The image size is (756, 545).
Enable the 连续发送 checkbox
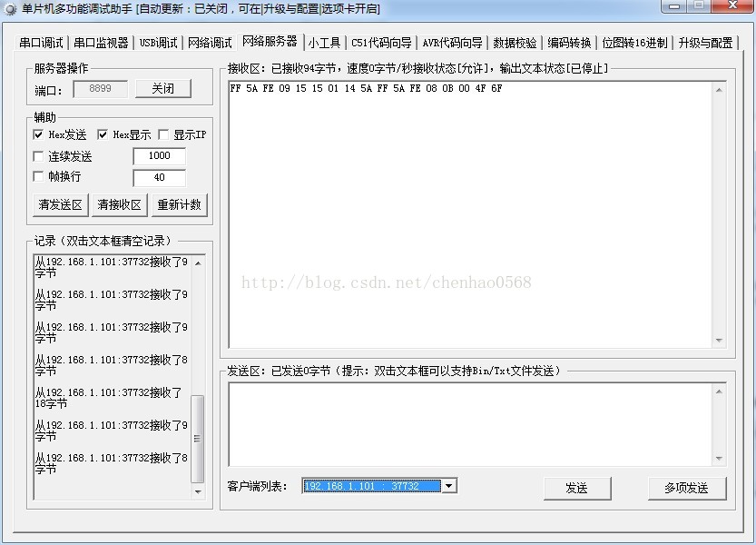(38, 155)
